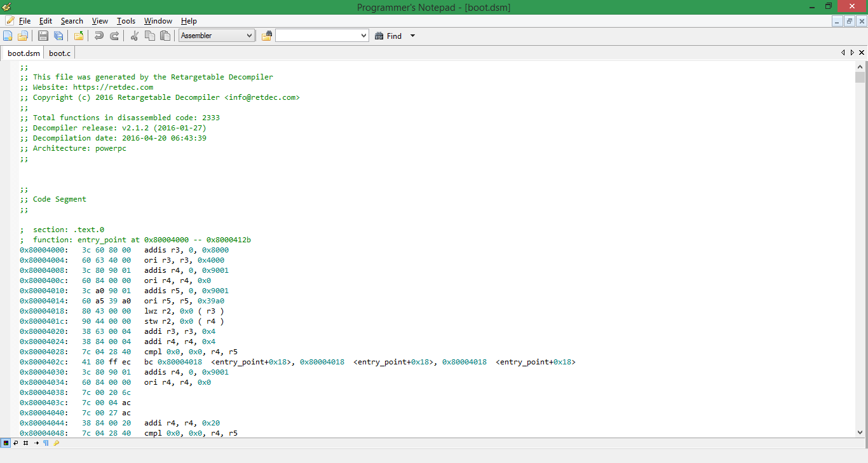Click the Find button
This screenshot has width=868, height=463.
pos(388,36)
